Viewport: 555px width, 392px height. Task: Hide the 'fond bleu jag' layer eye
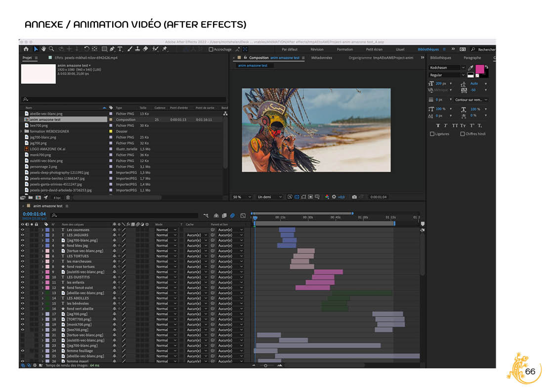[x=23, y=245]
